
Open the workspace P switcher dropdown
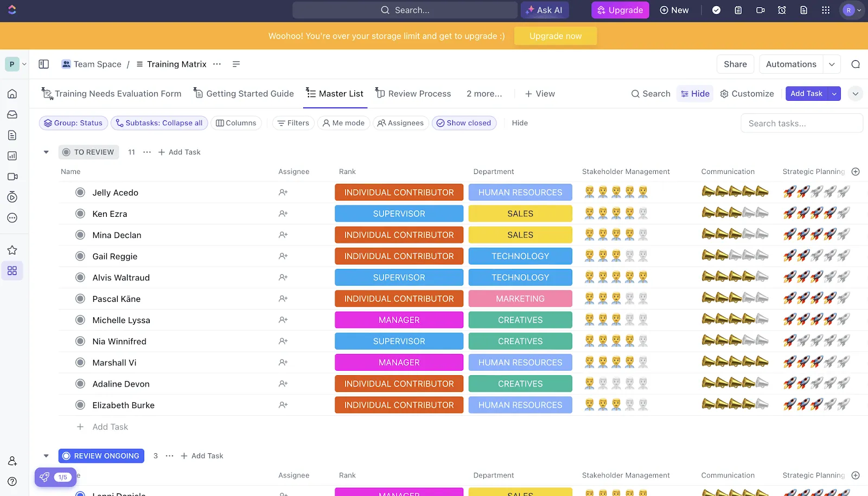coord(16,64)
